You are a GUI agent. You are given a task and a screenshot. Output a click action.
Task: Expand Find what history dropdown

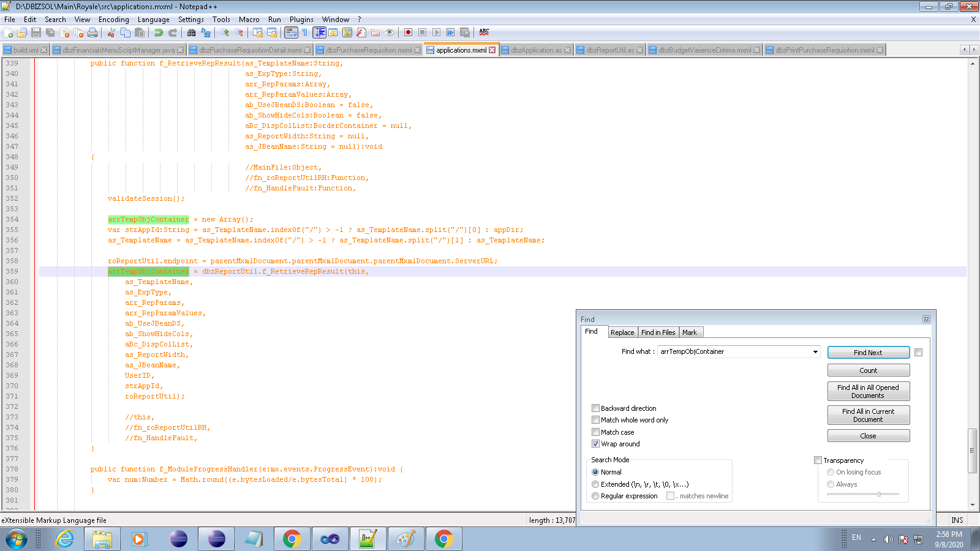[x=815, y=352]
